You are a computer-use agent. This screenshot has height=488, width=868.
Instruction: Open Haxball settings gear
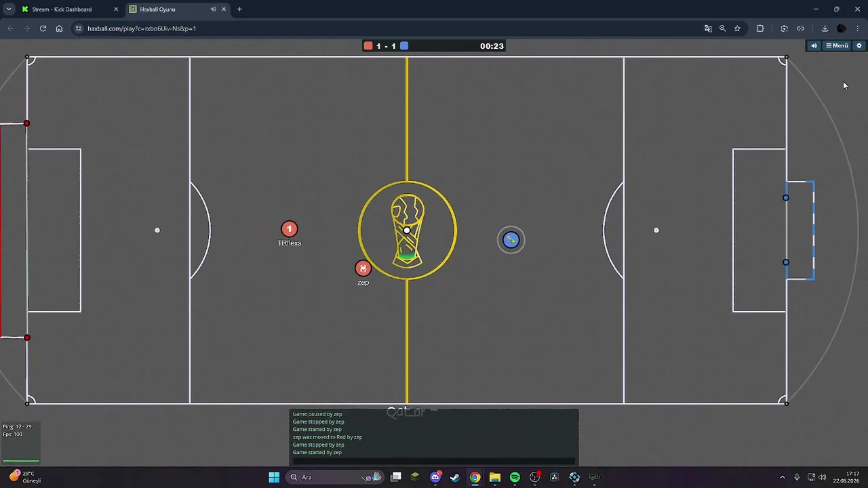click(x=859, y=45)
